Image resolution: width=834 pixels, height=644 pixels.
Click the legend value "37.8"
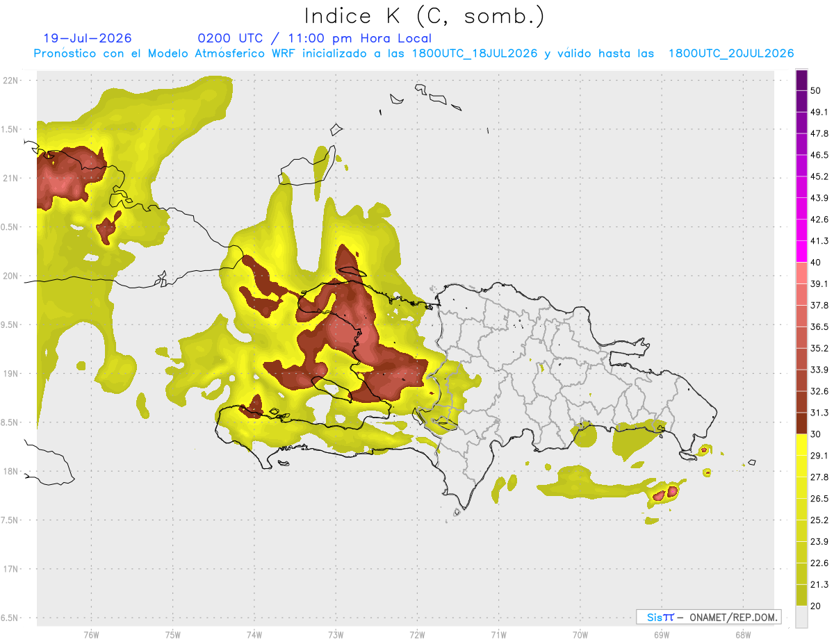(819, 305)
